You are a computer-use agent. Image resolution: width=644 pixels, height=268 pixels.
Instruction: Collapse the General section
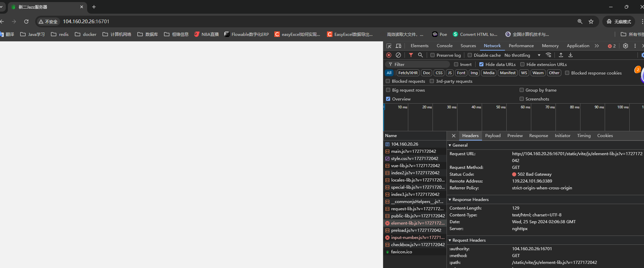tap(450, 145)
